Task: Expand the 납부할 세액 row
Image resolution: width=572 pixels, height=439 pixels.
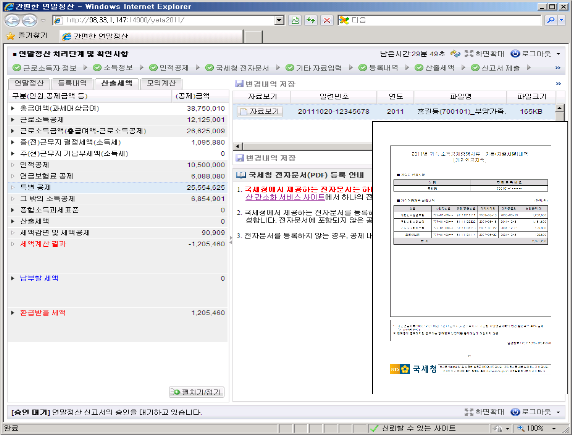Action: pos(13,278)
